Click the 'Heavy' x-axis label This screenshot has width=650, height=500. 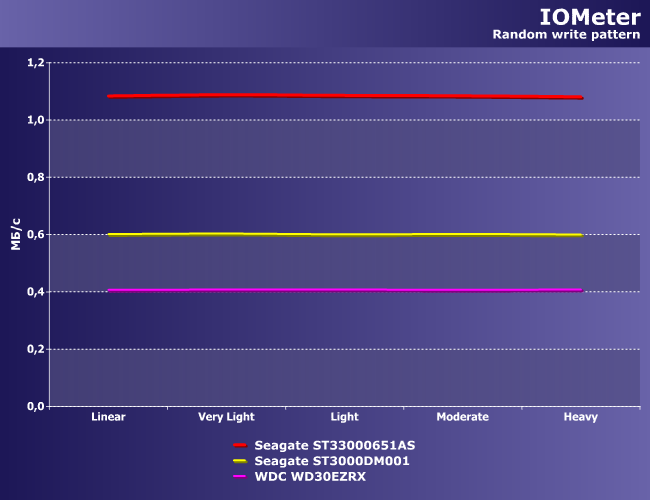pyautogui.click(x=581, y=417)
